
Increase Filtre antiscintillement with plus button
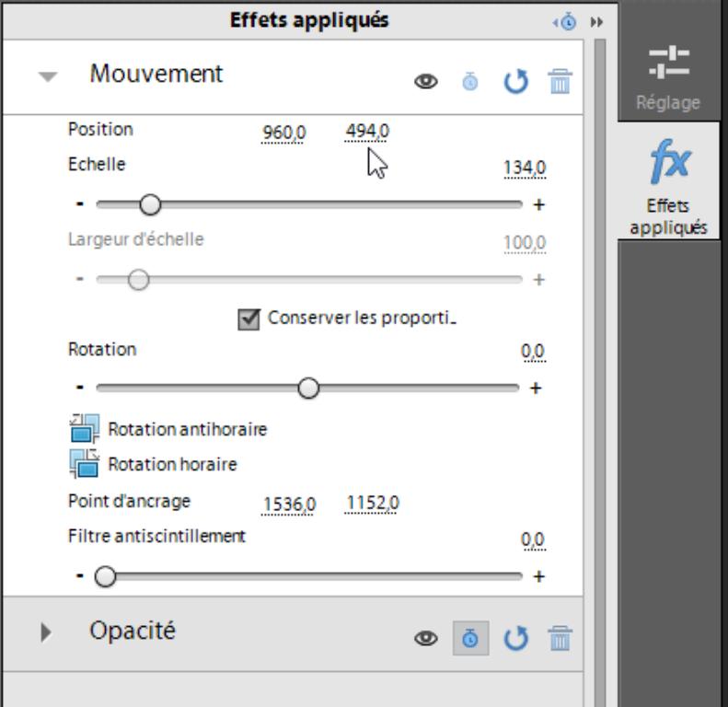[x=538, y=576]
